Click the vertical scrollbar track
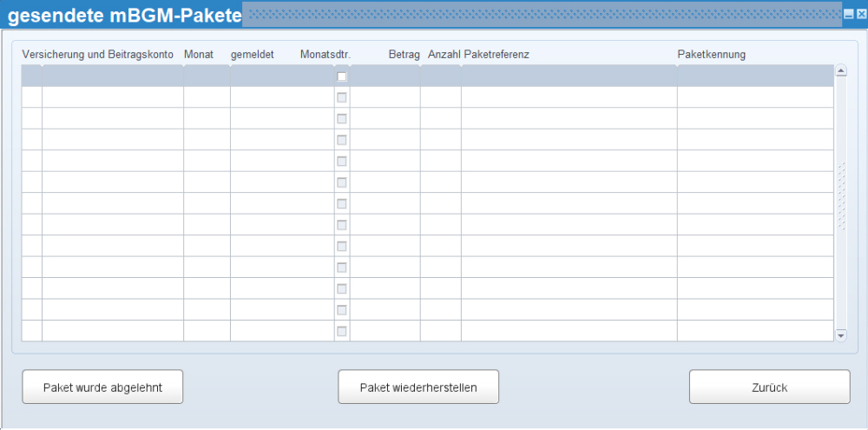The width and height of the screenshot is (868, 430). (841, 202)
